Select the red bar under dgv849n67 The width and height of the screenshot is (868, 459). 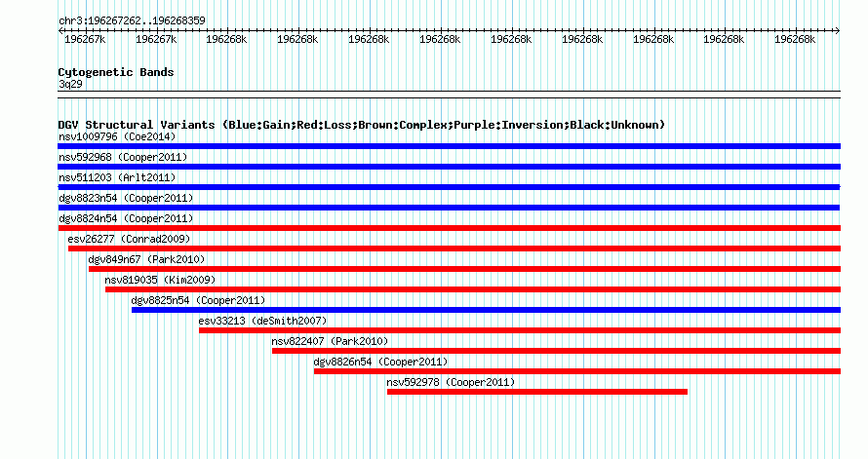point(464,269)
